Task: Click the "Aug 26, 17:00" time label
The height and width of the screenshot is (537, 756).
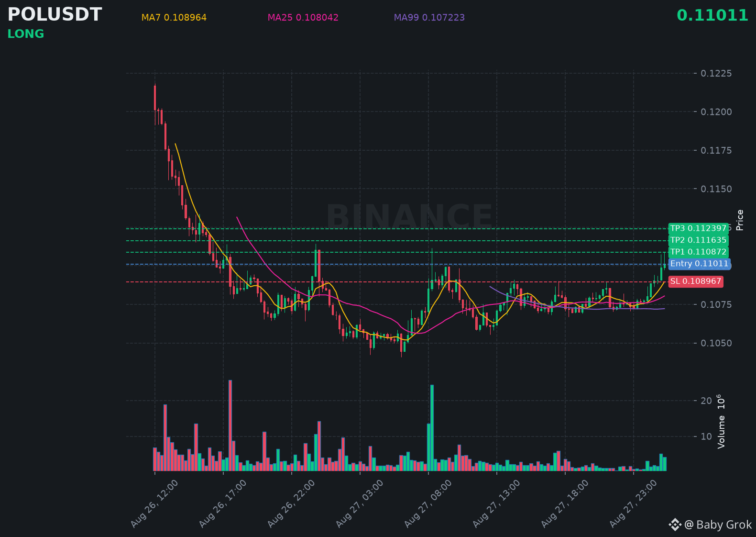Action: pyautogui.click(x=223, y=504)
